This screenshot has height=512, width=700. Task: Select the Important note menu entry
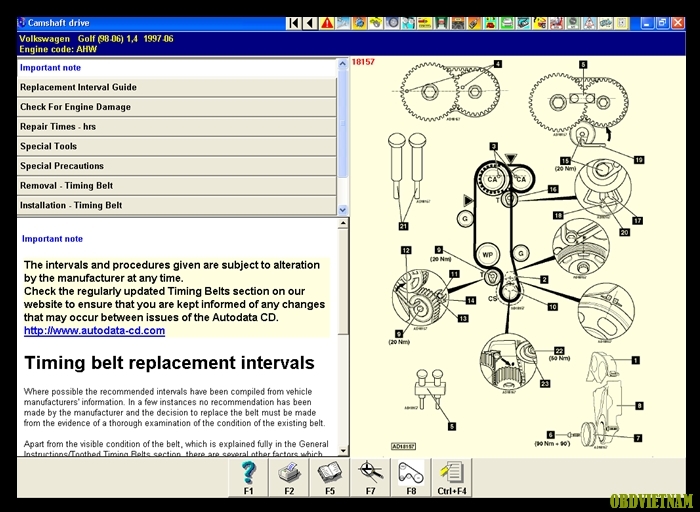coord(177,68)
